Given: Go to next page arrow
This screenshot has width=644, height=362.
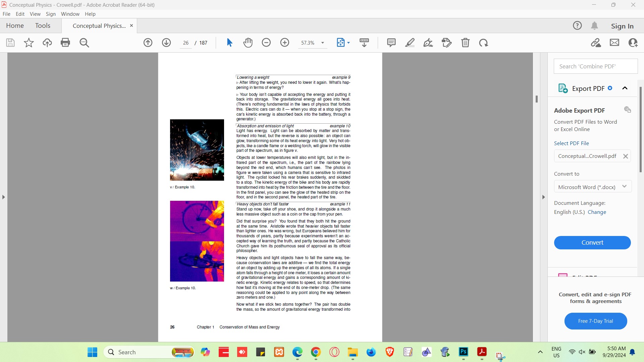Looking at the screenshot, I should [x=166, y=43].
